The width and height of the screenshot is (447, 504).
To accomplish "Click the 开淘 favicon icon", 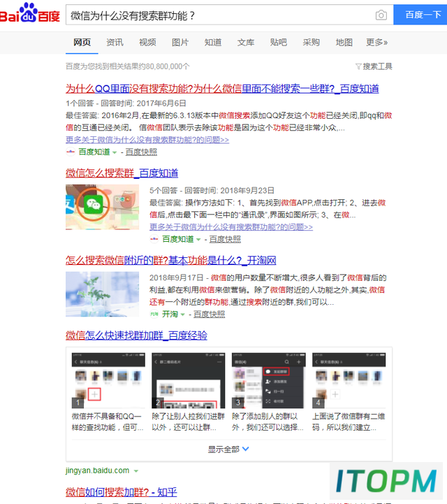I will click(x=154, y=314).
